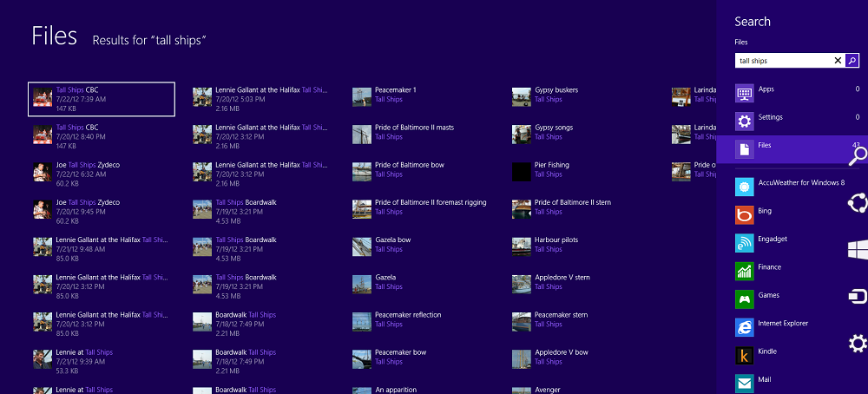This screenshot has height=394, width=868.
Task: Select the Engadget app icon
Action: coord(745,243)
